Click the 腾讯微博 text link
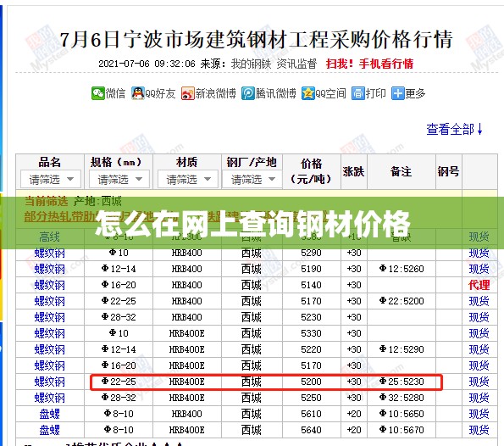 coord(276,93)
